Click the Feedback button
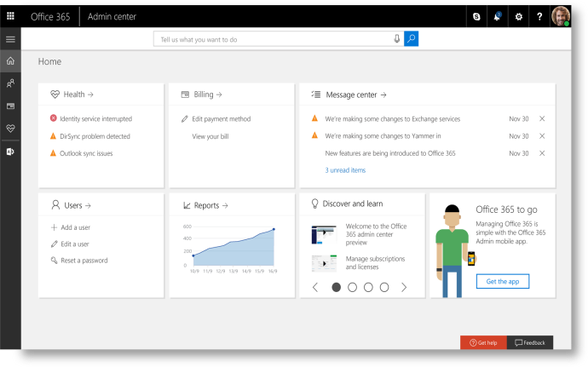The image size is (588, 367). pyautogui.click(x=530, y=342)
